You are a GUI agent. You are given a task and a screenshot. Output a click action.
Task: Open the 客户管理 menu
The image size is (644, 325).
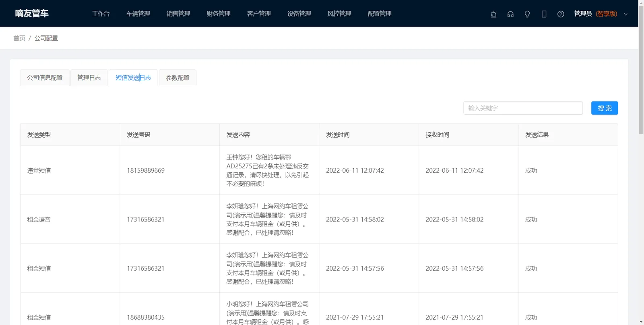(259, 14)
